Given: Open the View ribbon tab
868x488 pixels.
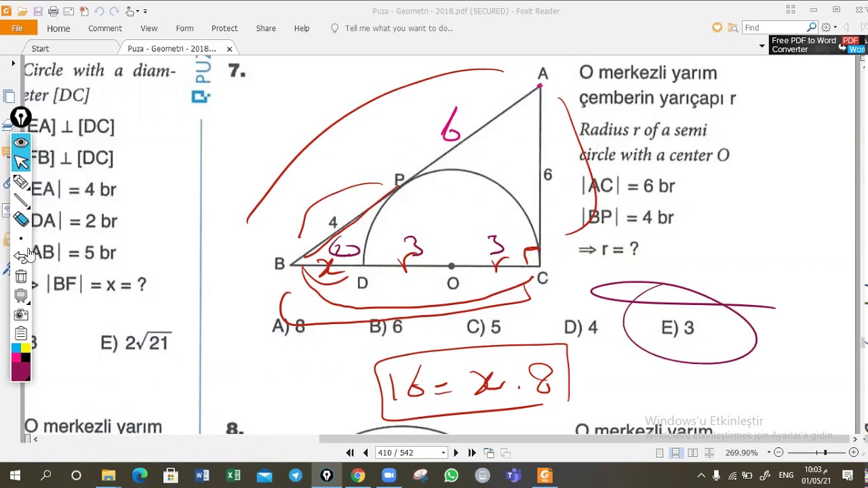Looking at the screenshot, I should pyautogui.click(x=149, y=28).
